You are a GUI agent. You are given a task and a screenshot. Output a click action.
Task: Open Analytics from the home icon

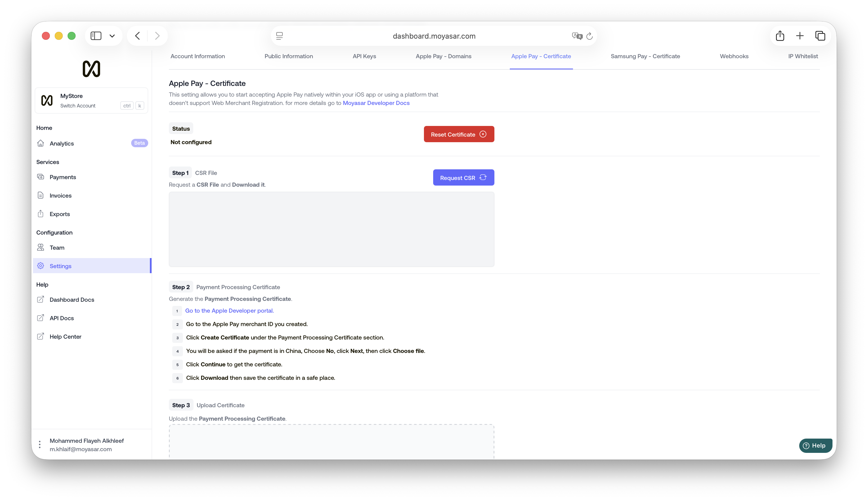pos(41,143)
